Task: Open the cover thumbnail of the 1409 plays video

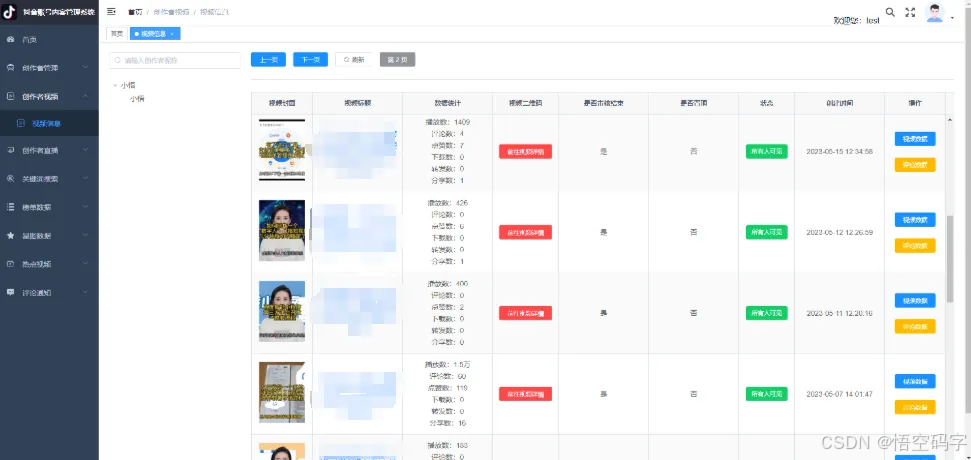Action: (x=282, y=150)
